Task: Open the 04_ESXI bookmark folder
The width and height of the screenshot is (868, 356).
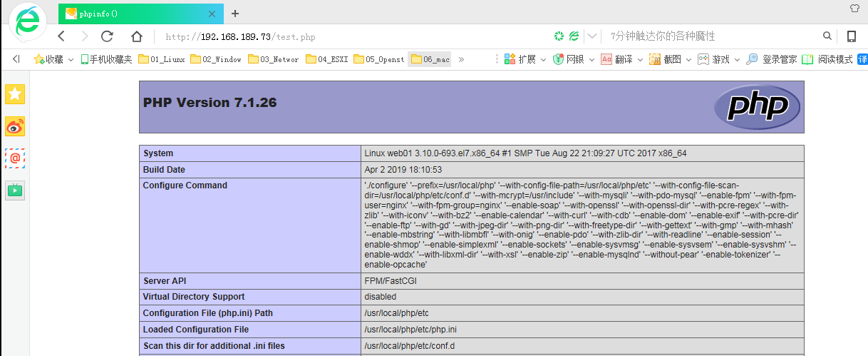Action: click(327, 59)
